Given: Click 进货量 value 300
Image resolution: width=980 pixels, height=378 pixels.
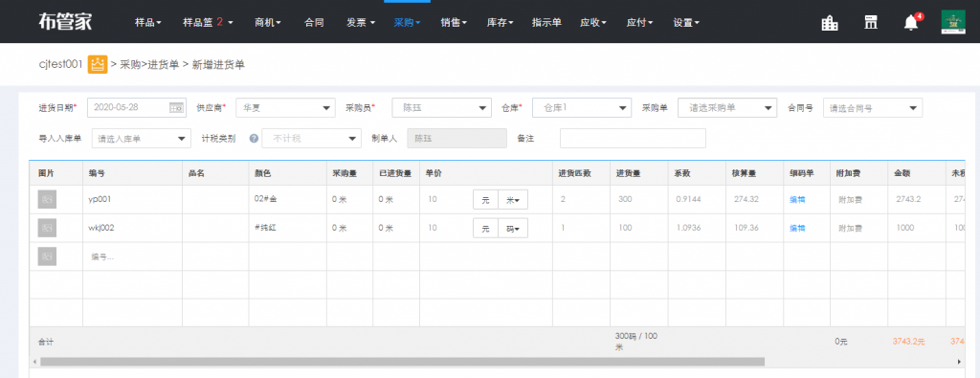Looking at the screenshot, I should click(x=624, y=200).
